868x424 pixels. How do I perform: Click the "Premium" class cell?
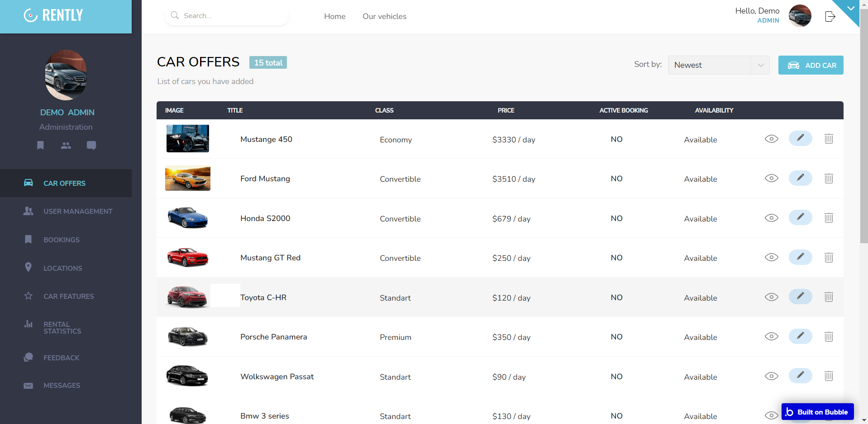[396, 337]
